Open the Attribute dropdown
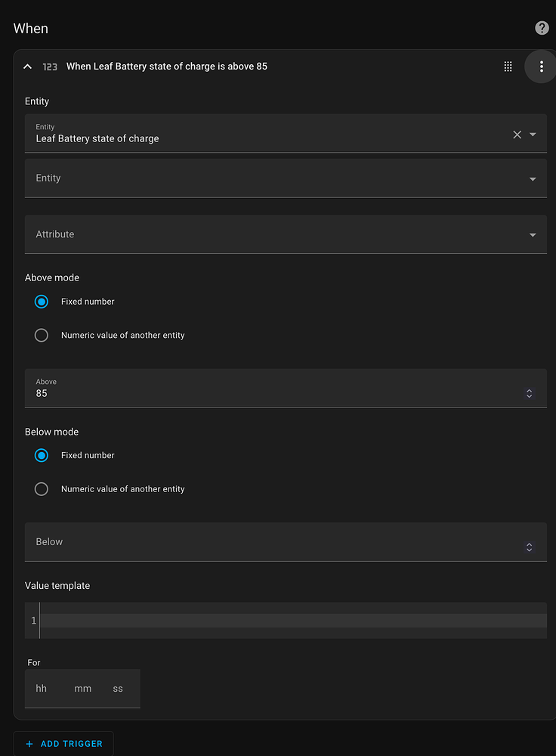The width and height of the screenshot is (556, 756). [532, 234]
